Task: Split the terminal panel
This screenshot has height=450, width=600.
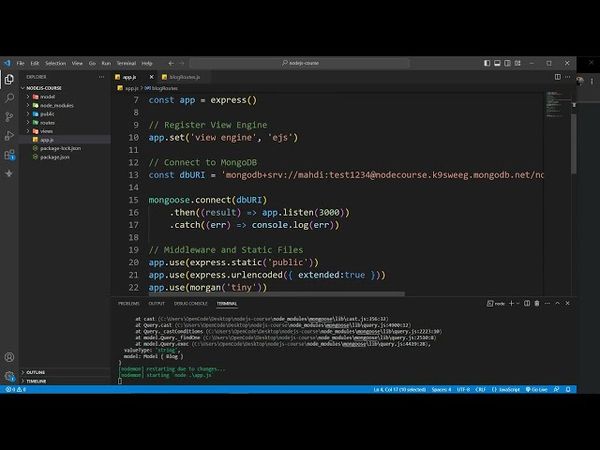Action: [527, 303]
